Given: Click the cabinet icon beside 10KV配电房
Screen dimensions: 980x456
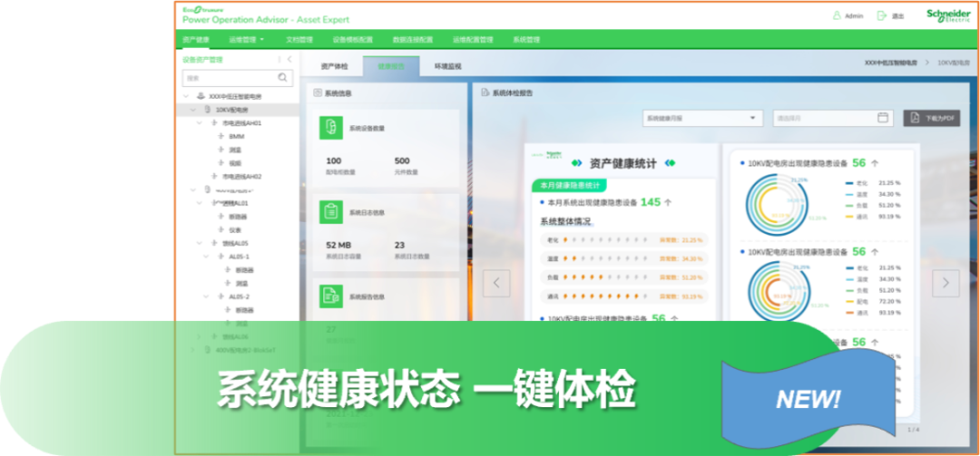Looking at the screenshot, I should [208, 110].
